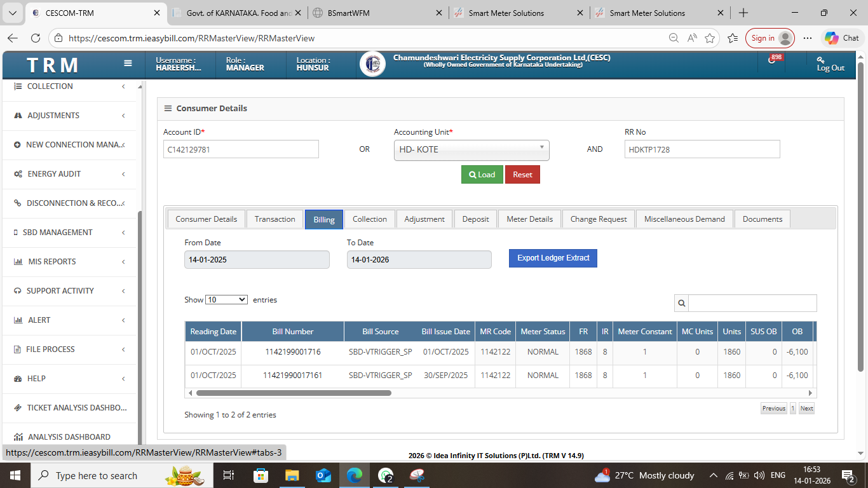
Task: Select the 30/SEP/2025 bill issue date
Action: coord(446,376)
